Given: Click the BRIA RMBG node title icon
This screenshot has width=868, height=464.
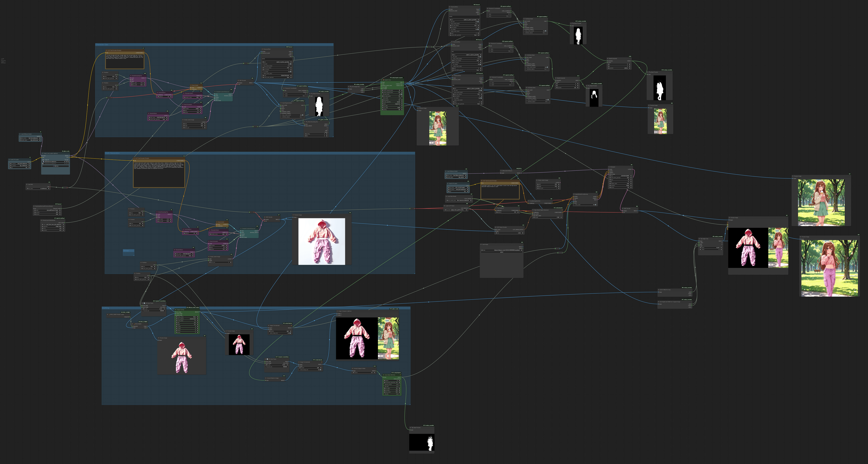Looking at the screenshot, I should tap(134, 324).
